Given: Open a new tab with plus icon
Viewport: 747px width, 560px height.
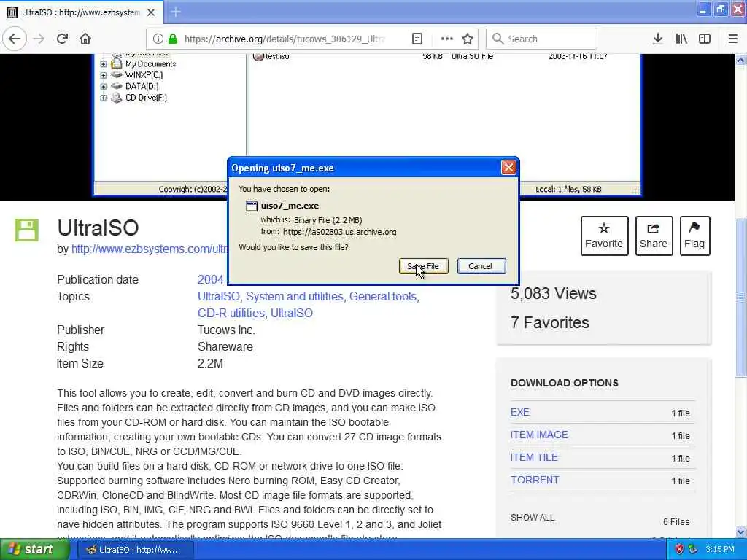Looking at the screenshot, I should point(176,12).
